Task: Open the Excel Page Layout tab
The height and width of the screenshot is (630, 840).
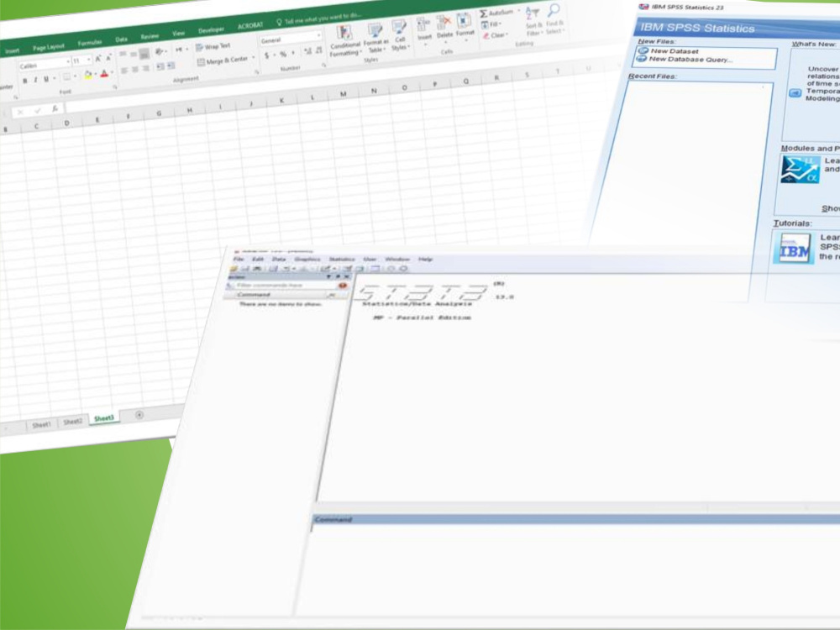Action: click(x=48, y=48)
